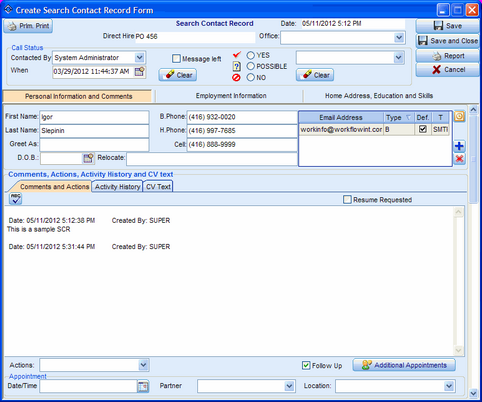Screen dimensions: 482x402
Task: Open the Contacted By dropdown
Action: click(140, 58)
